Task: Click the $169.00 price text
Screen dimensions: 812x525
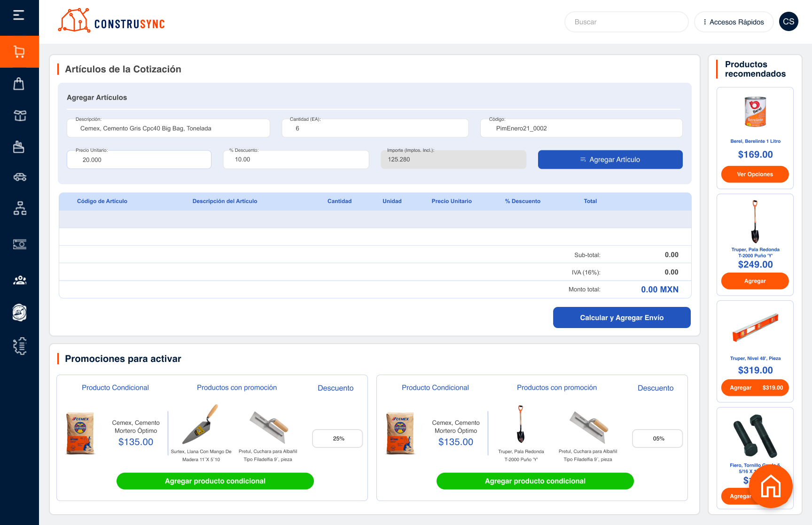Action: [x=755, y=155]
